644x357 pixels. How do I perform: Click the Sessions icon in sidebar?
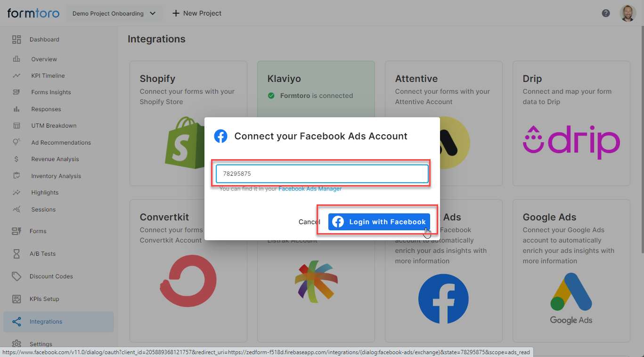point(16,209)
